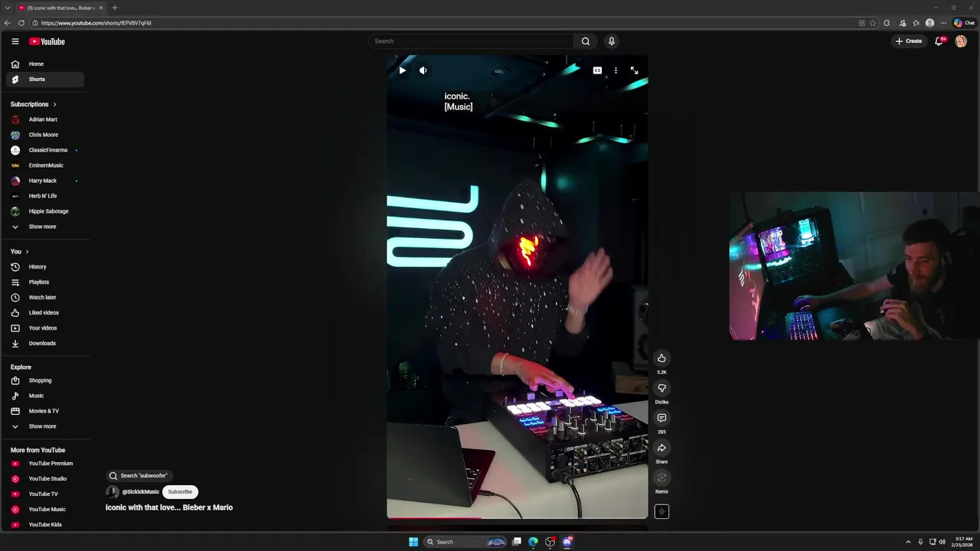
Task: Click the YouTube logo
Action: (47, 41)
